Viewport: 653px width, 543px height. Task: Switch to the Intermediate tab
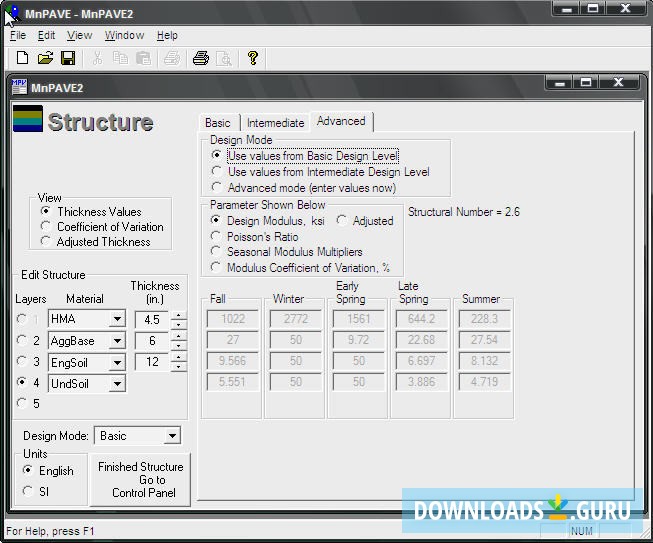pyautogui.click(x=275, y=123)
